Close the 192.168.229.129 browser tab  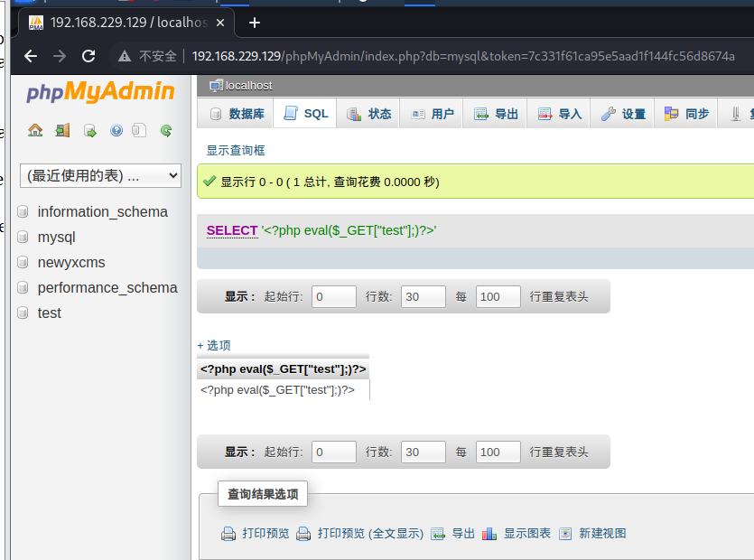pos(220,23)
